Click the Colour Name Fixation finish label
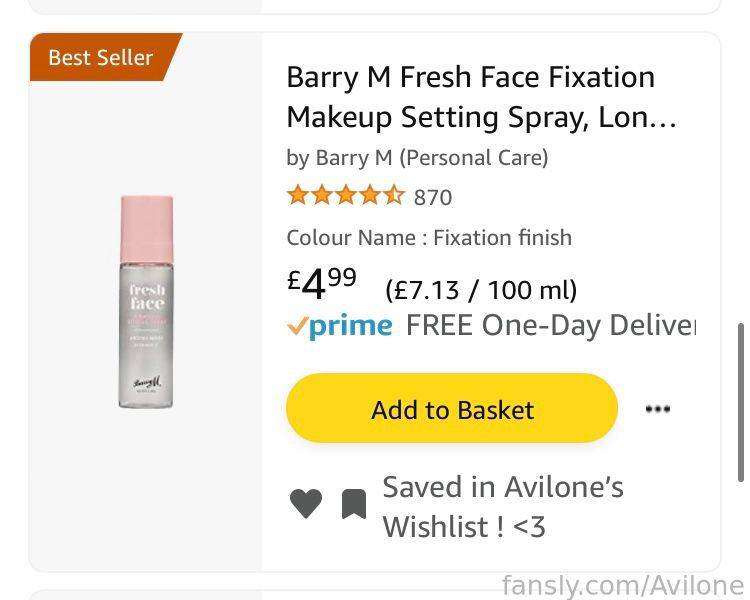The image size is (750, 600). point(429,238)
